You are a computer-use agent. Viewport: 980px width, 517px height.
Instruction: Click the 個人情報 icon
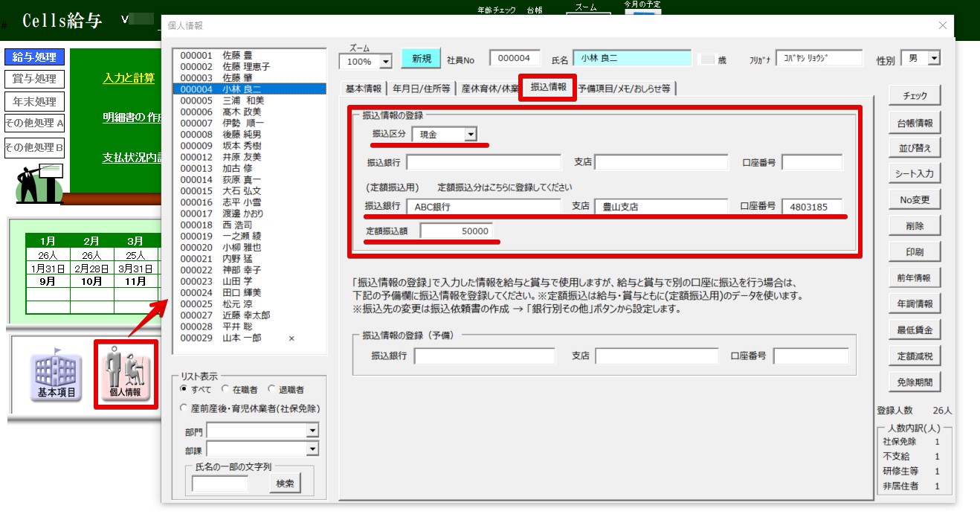click(x=125, y=373)
